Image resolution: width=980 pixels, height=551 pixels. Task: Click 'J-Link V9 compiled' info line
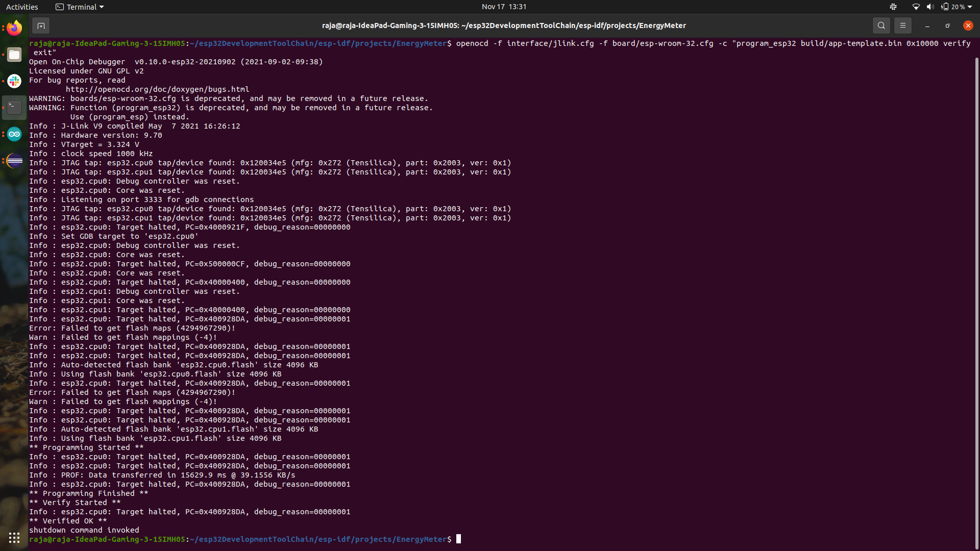point(135,126)
